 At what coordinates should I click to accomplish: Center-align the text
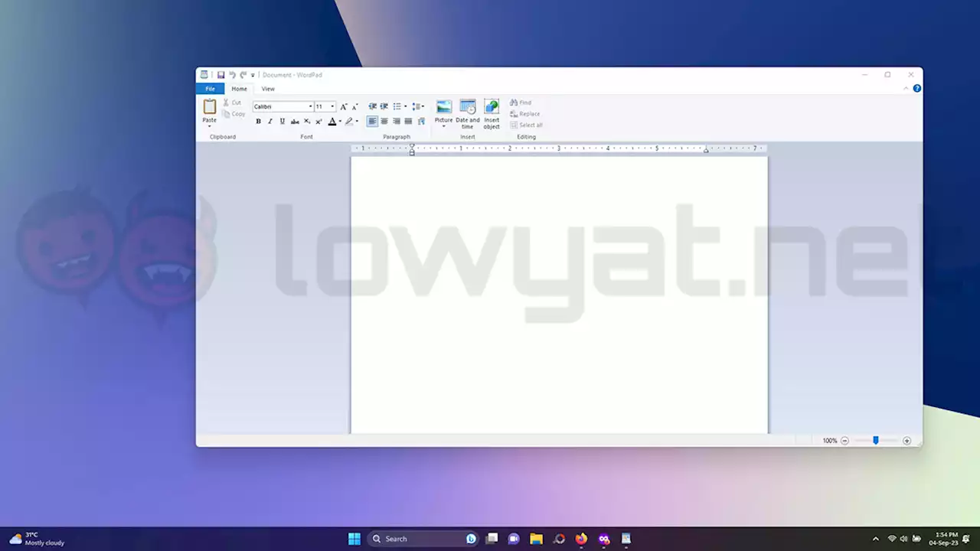tap(384, 121)
